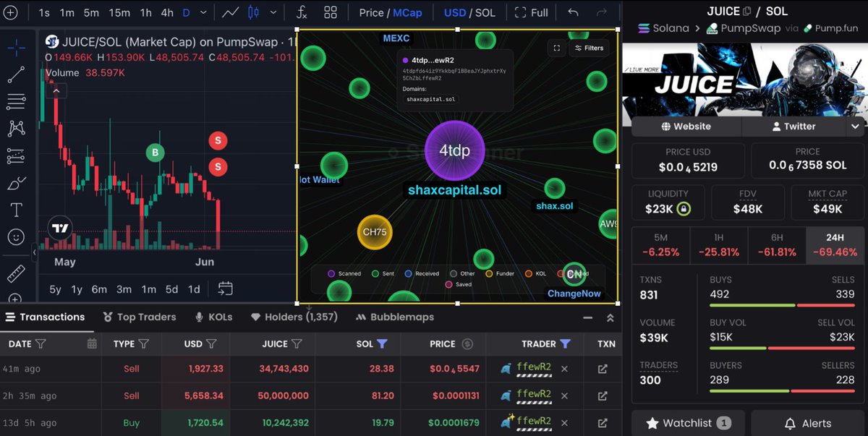
Task: Toggle the USD column filter
Action: tap(211, 343)
